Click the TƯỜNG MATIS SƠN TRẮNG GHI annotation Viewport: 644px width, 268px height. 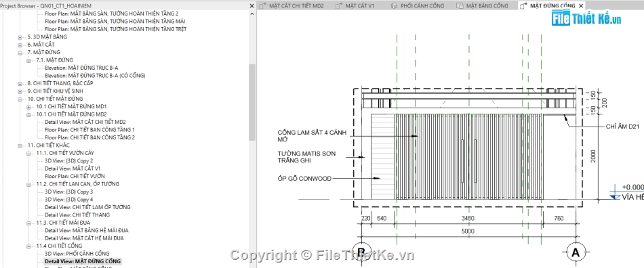tap(306, 157)
